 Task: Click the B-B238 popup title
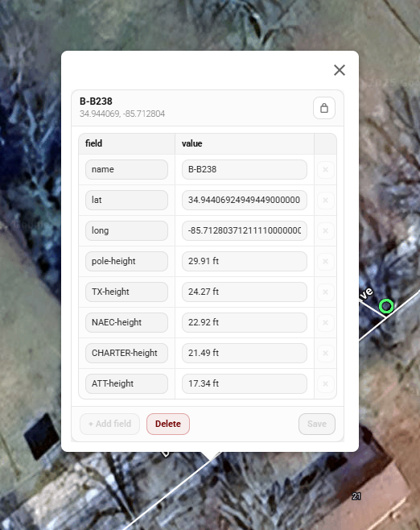[96, 101]
